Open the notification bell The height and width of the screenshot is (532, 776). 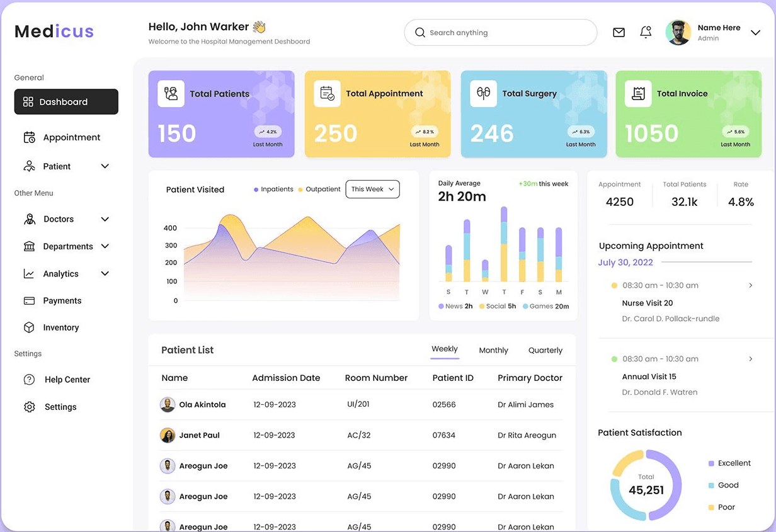pos(646,32)
